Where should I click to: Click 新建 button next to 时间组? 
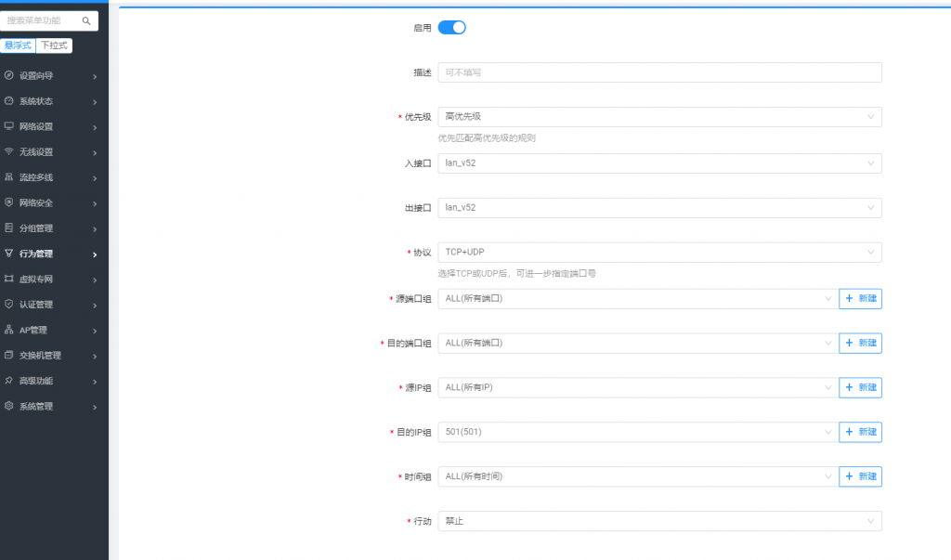click(861, 476)
